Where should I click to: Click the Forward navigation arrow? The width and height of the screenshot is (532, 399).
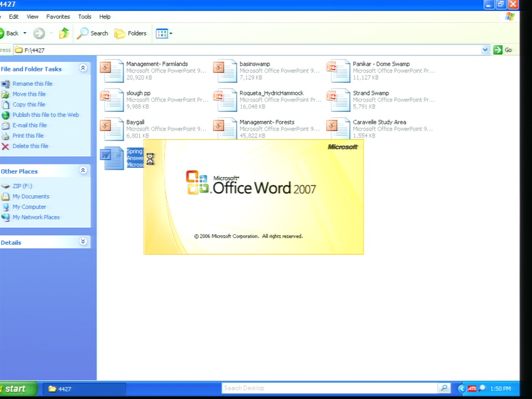tap(39, 33)
